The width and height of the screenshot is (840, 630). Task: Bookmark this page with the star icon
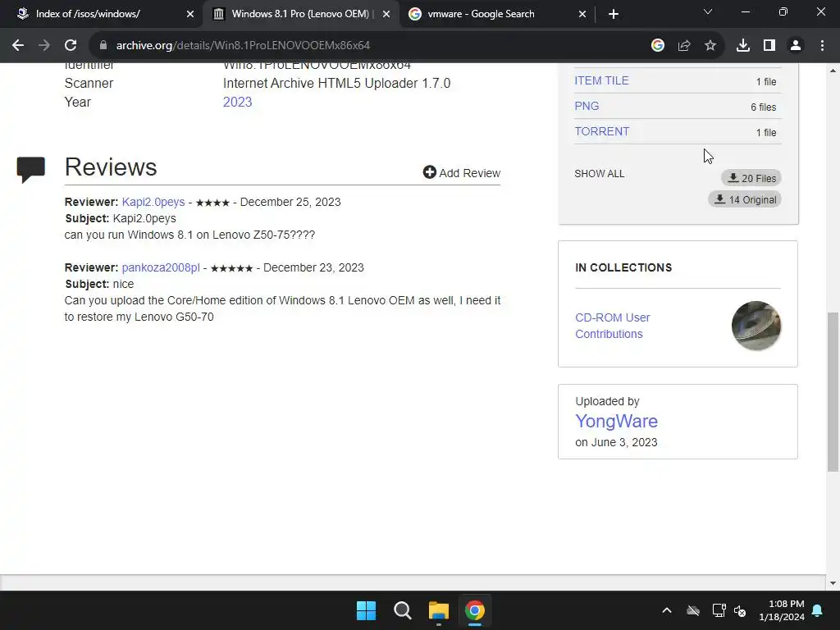(x=710, y=46)
